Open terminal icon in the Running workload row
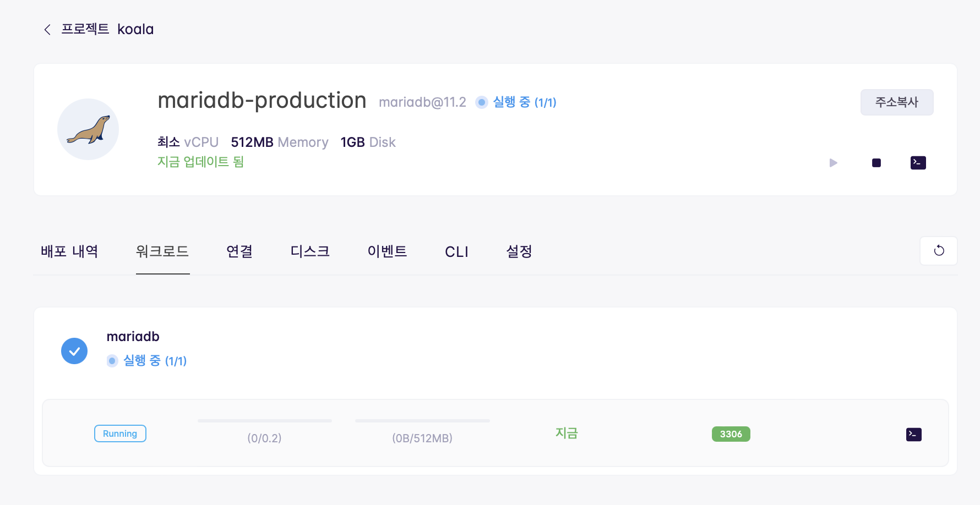This screenshot has height=505, width=980. coord(914,435)
